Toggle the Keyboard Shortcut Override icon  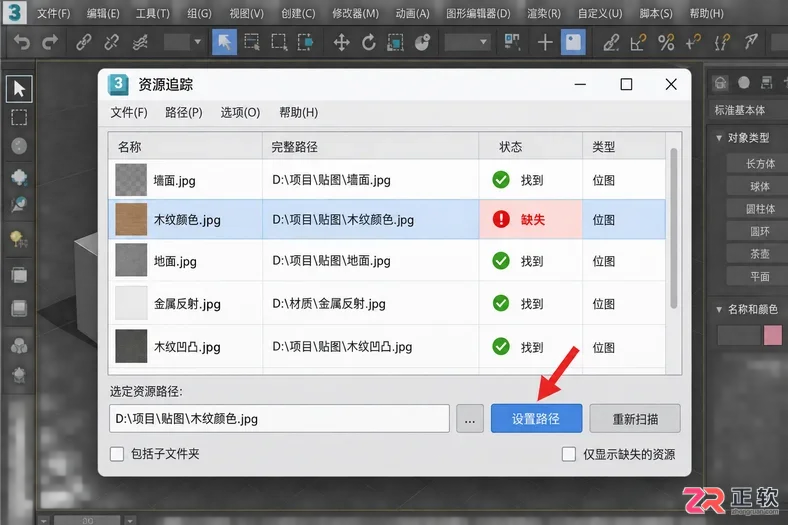click(573, 42)
